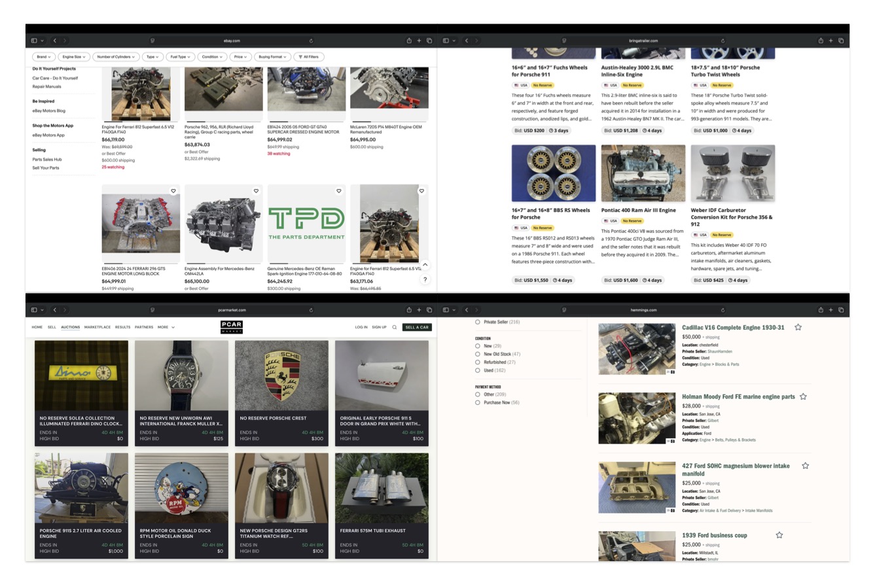Go to SELL in the PCARMARKET nav
Image resolution: width=875 pixels, height=588 pixels.
click(52, 327)
